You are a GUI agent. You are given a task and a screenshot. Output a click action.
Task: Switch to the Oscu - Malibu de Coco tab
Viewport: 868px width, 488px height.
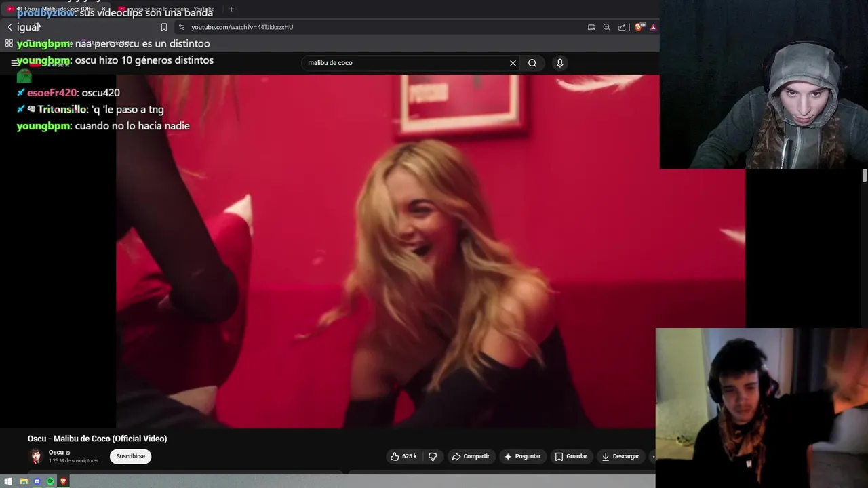click(57, 9)
